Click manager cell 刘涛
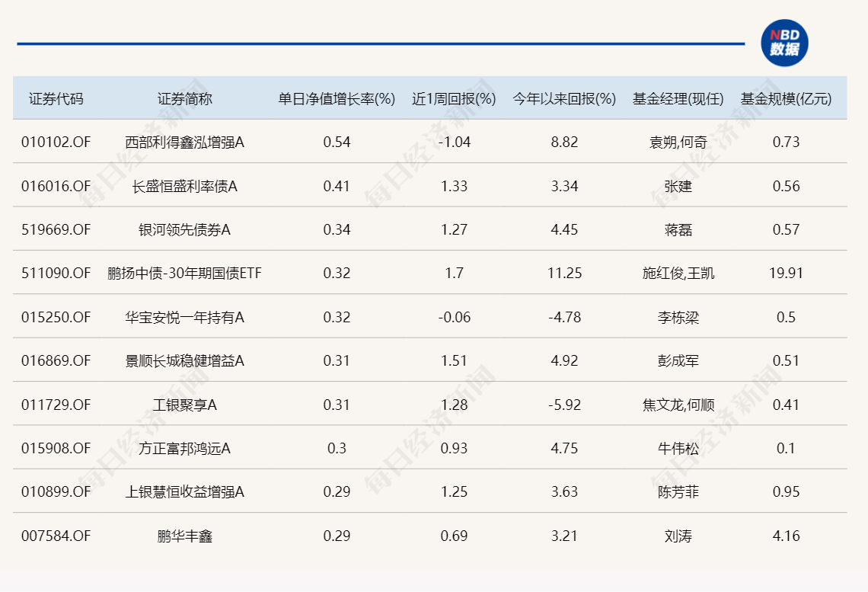The height and width of the screenshot is (592, 868). [678, 536]
